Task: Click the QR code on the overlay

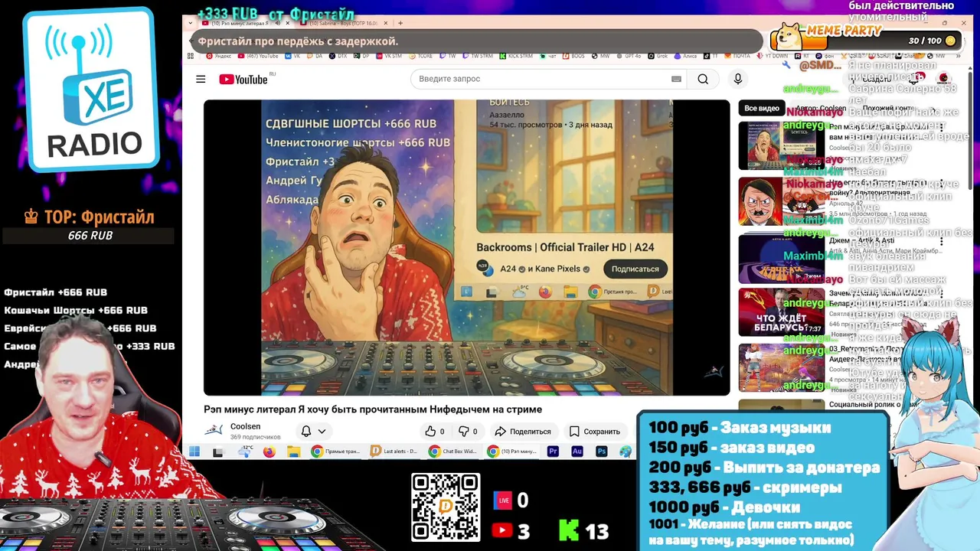Action: [x=446, y=507]
